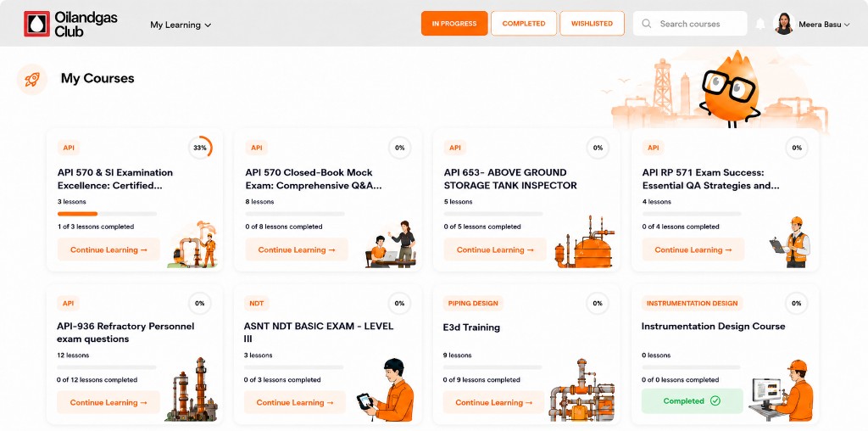The image size is (868, 431).
Task: Click the search magnifier icon
Action: 646,24
